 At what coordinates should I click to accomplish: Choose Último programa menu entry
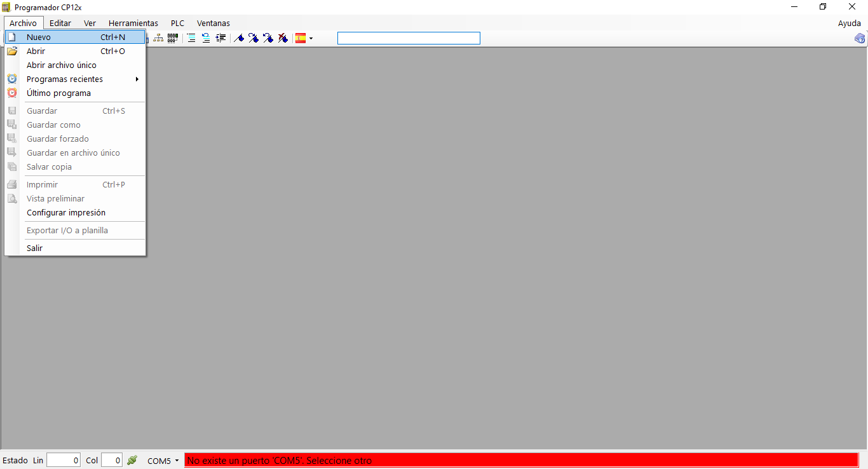pyautogui.click(x=76, y=93)
